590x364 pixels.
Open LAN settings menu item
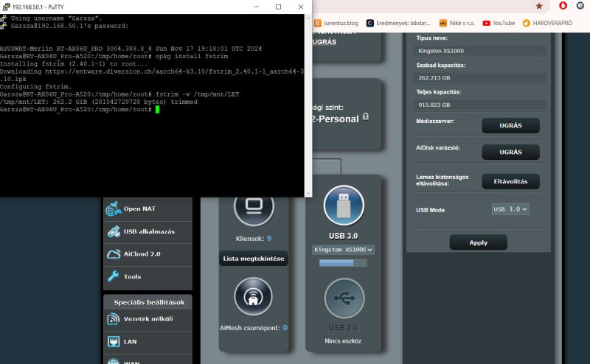point(147,342)
